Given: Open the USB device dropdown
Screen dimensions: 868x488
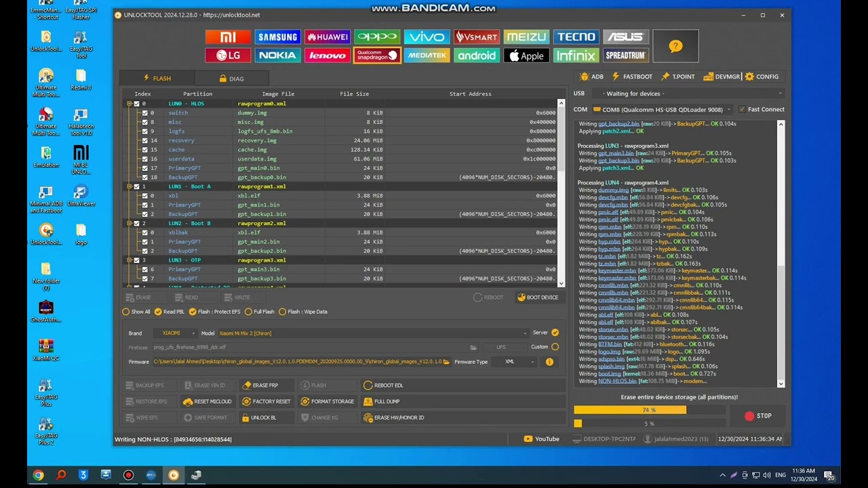Looking at the screenshot, I should click(x=688, y=94).
